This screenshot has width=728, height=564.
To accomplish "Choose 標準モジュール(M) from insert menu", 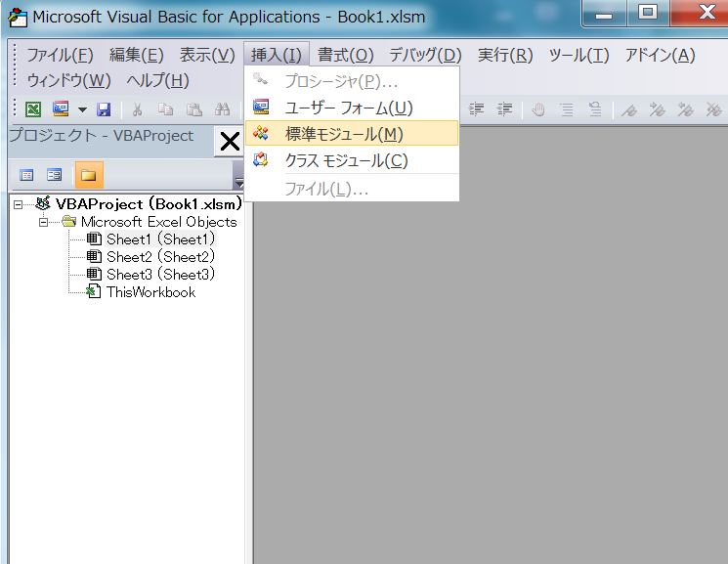I will pyautogui.click(x=352, y=134).
